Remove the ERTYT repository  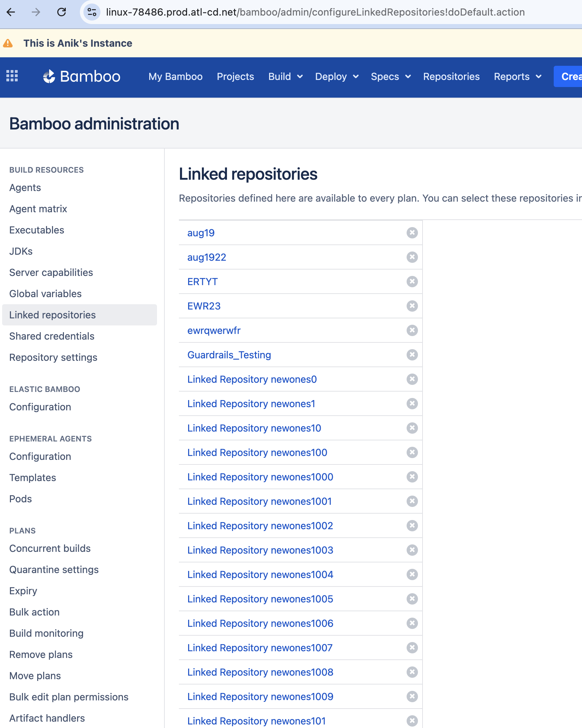pyautogui.click(x=412, y=282)
